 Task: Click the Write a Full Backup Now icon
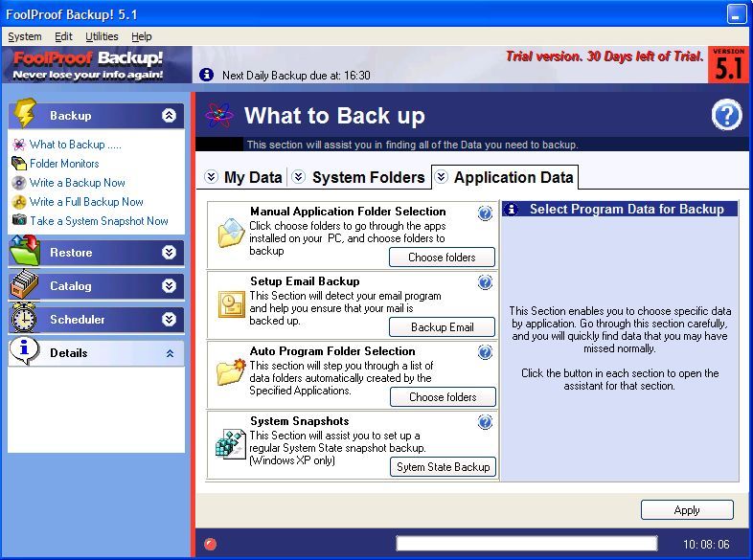point(19,202)
